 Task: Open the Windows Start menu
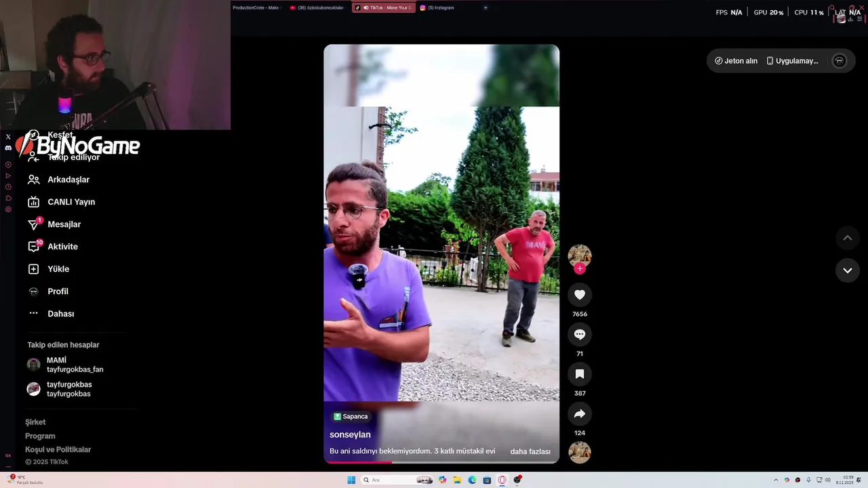point(351,480)
